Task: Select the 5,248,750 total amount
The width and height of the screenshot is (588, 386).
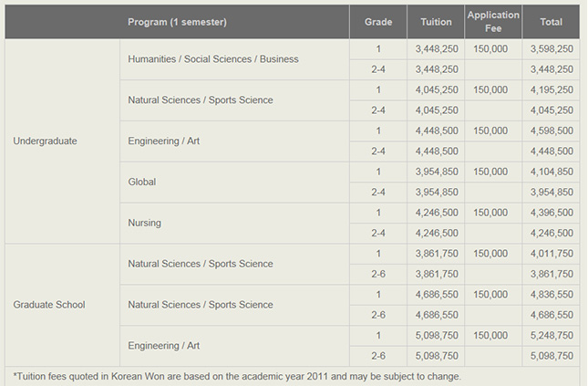Action: click(x=551, y=336)
